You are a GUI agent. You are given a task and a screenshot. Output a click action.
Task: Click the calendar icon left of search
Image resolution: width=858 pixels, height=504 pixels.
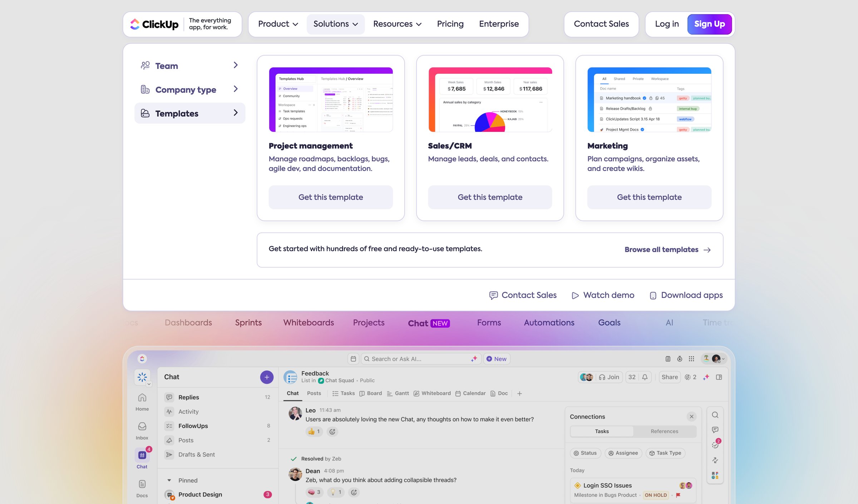click(353, 359)
